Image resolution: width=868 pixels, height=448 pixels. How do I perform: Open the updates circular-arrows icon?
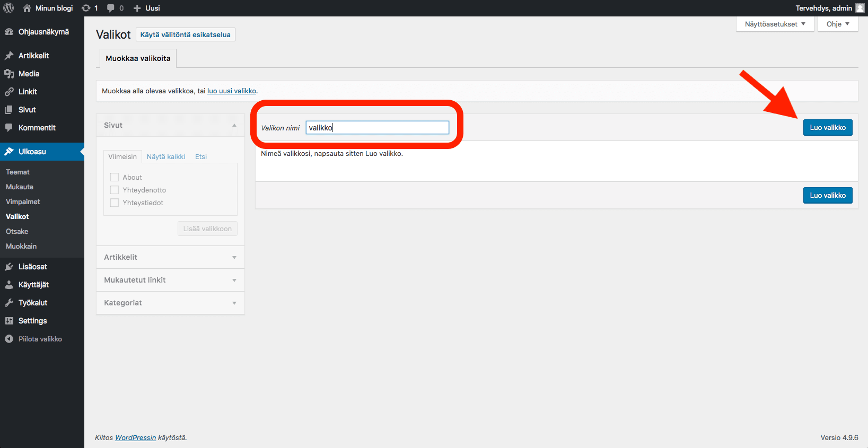(86, 8)
